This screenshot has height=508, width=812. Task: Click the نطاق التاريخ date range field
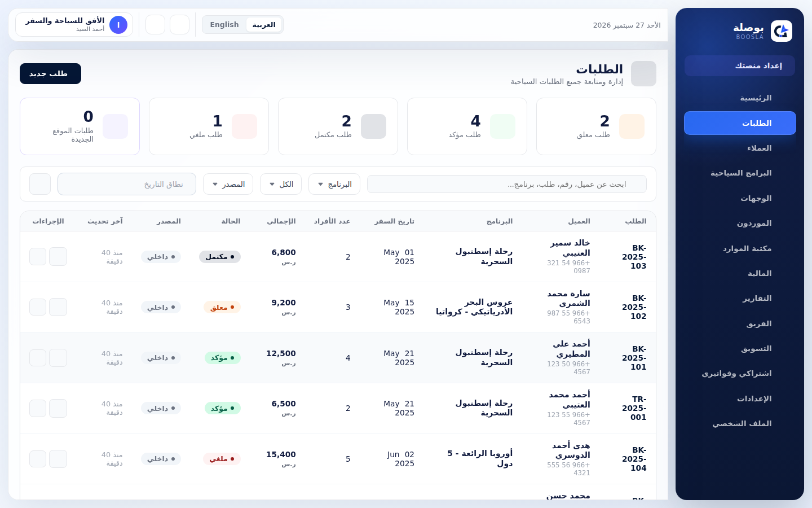point(127,184)
